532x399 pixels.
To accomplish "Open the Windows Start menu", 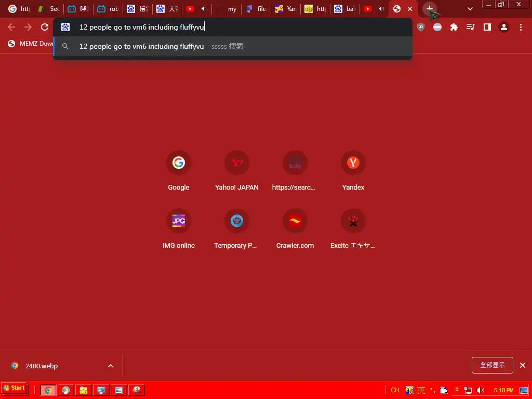I will (x=14, y=388).
